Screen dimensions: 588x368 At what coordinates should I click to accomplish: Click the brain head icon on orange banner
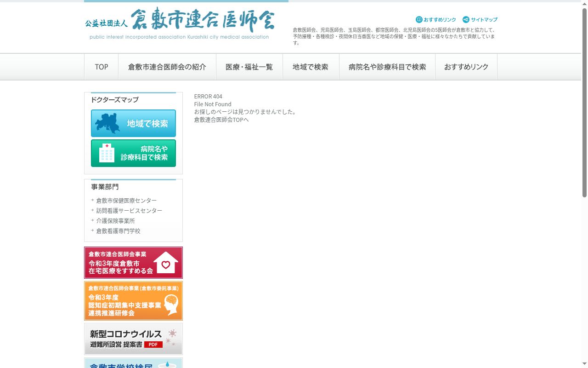[x=171, y=305]
